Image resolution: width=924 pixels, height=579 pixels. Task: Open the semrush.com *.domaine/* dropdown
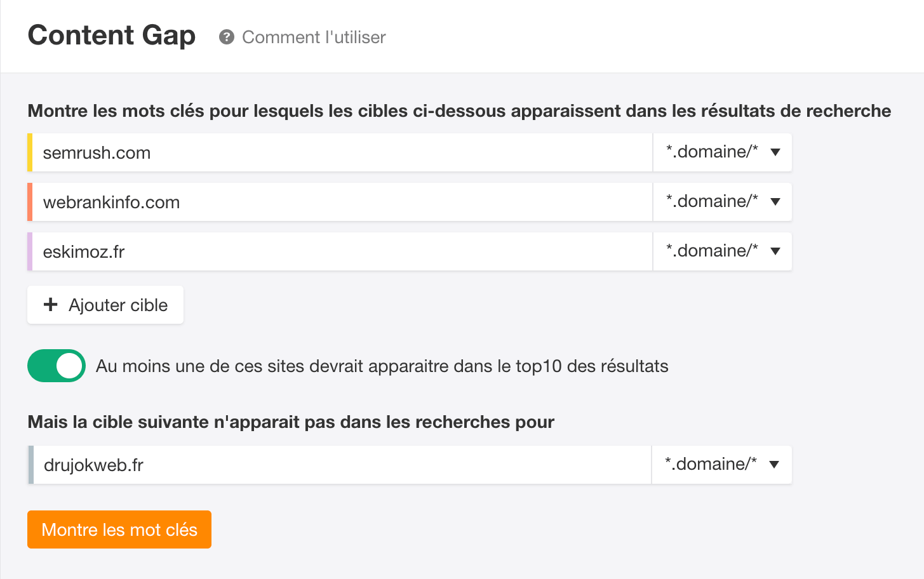(x=723, y=152)
